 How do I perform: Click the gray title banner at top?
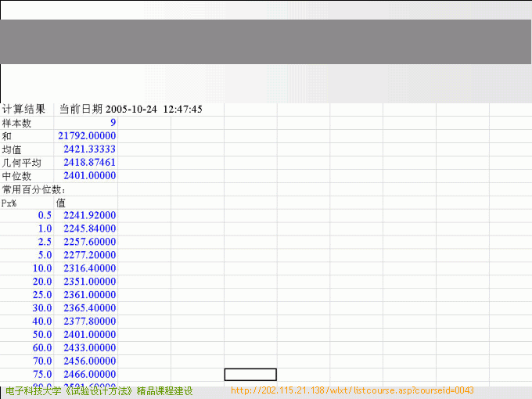tap(266, 41)
